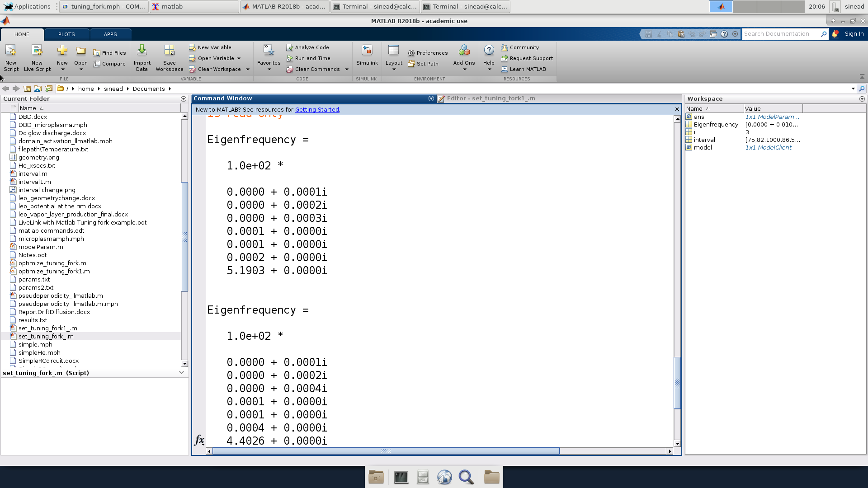Screen dimensions: 868x488
Task: Open the Clear Workspace dropdown arrow
Action: coord(248,69)
